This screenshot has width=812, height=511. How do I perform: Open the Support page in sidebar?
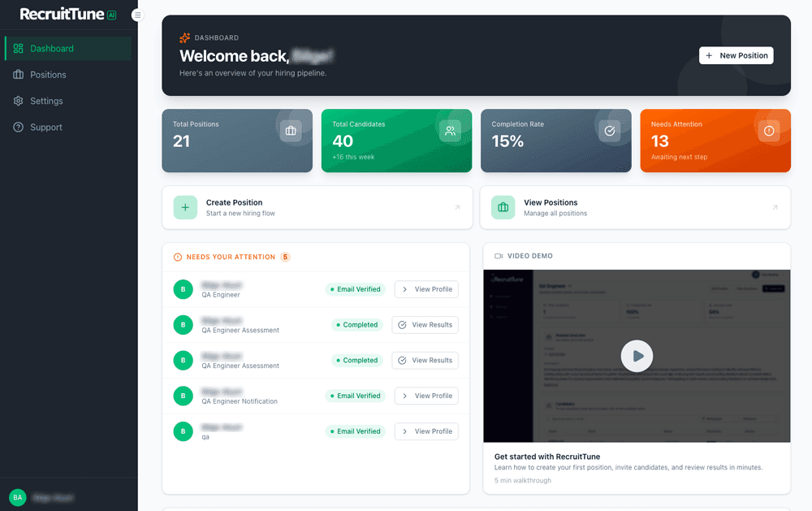(x=68, y=128)
